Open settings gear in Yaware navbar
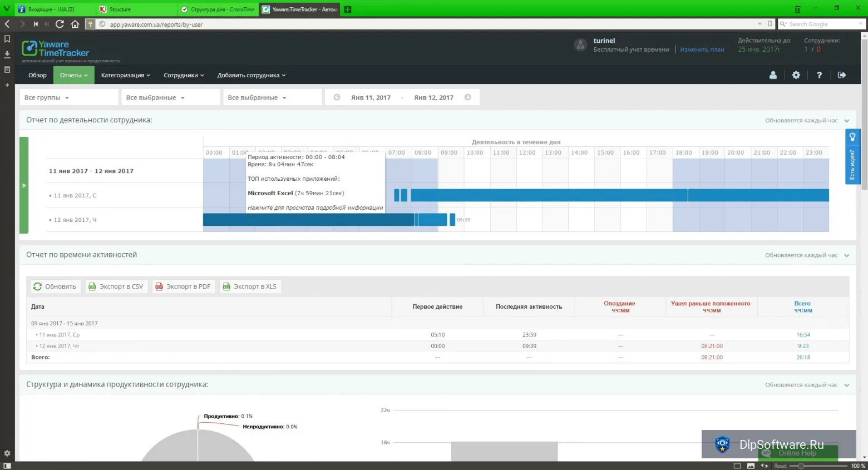Screen dimensions: 868x470 [796, 75]
